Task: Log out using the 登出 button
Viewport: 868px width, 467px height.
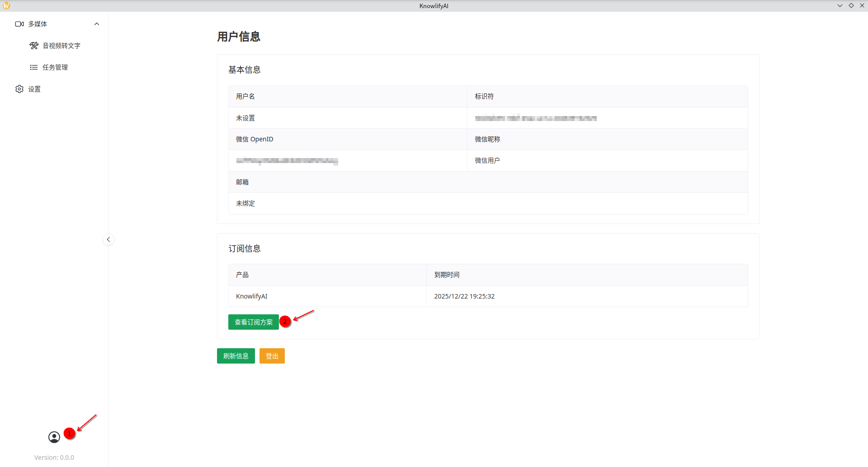Action: tap(272, 356)
